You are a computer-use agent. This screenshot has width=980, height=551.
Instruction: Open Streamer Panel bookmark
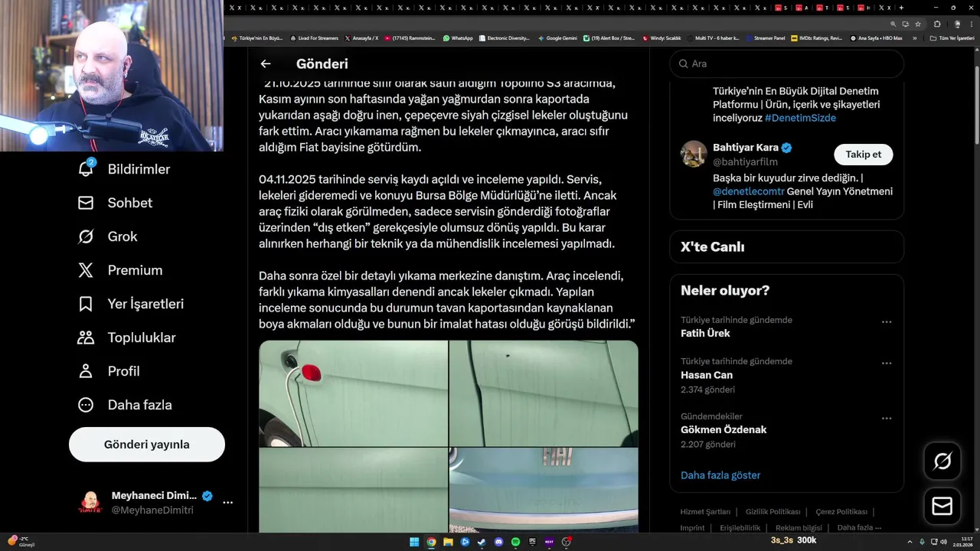point(766,37)
